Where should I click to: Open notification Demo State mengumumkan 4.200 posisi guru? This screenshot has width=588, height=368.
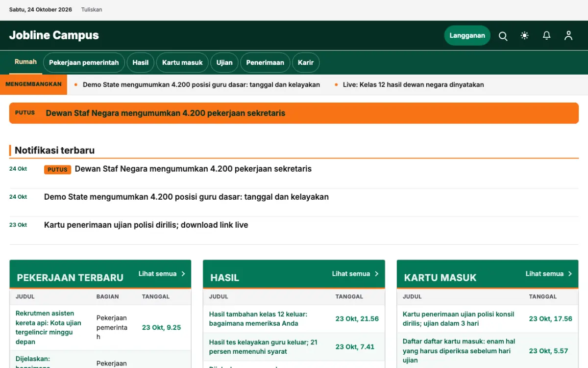186,197
